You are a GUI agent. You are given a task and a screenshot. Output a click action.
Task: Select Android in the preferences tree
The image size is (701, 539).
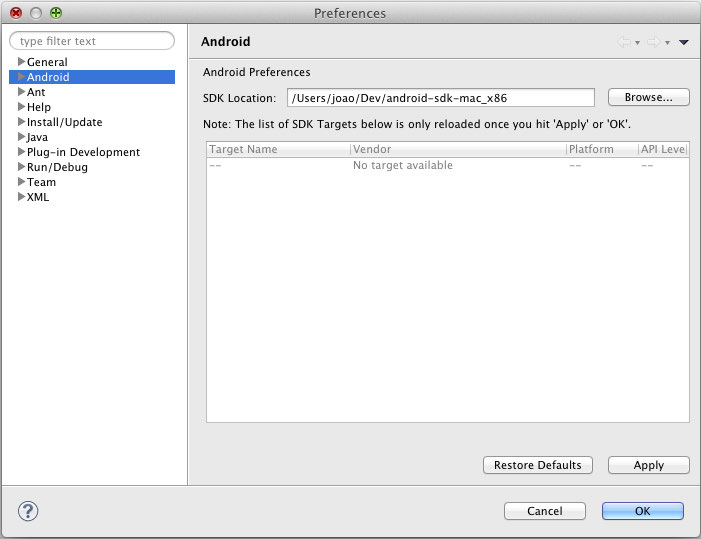(48, 77)
